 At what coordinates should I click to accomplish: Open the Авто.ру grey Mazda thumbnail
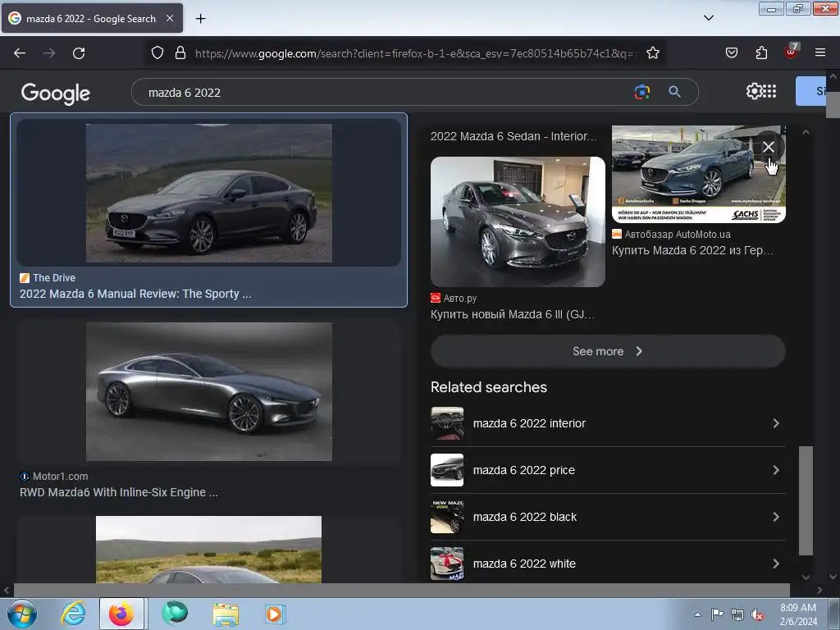518,221
